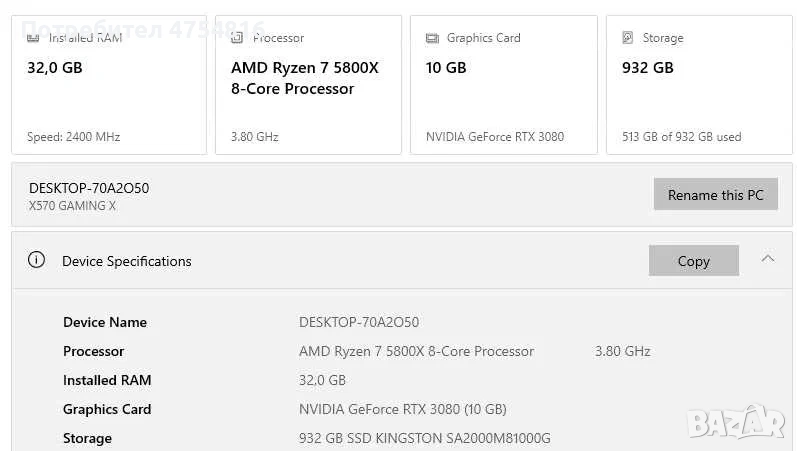Copy the device specifications
This screenshot has height=451, width=797.
point(693,260)
